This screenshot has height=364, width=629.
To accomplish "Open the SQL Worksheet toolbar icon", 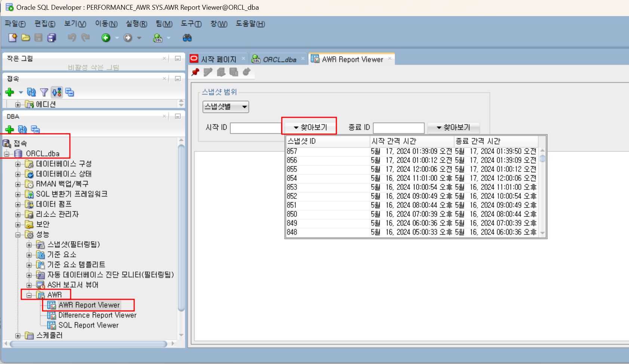I will point(158,38).
